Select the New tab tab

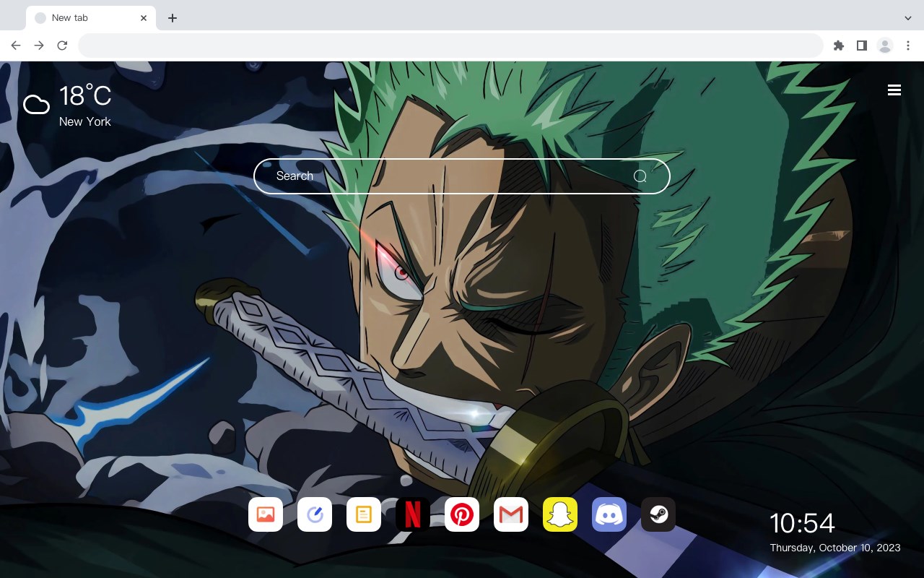pos(90,17)
